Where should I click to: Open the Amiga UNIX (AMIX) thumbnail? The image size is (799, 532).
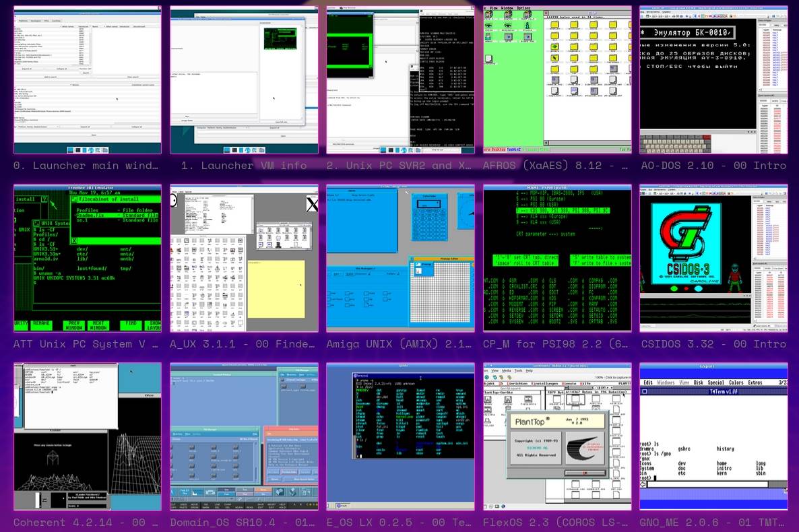point(401,259)
